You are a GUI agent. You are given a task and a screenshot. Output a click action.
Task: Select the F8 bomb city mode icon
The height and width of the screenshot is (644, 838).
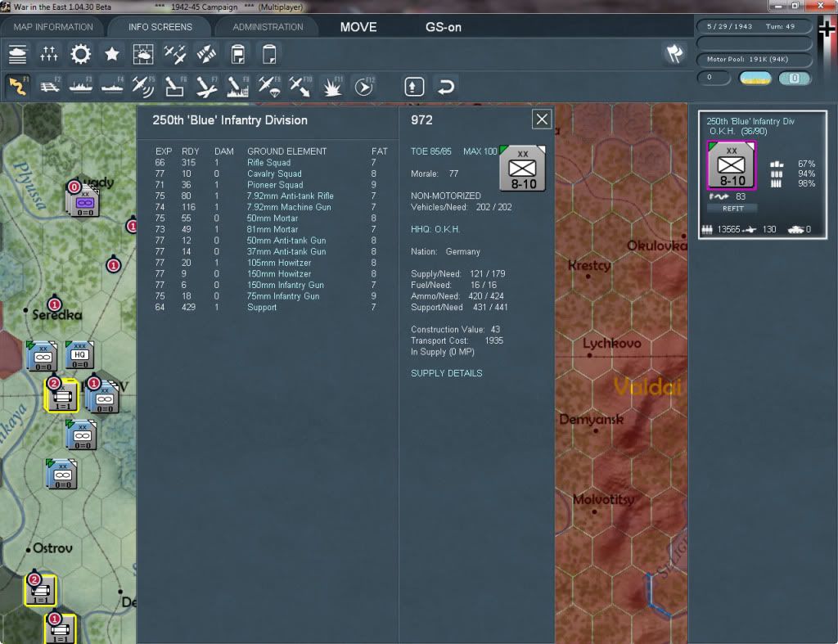[237, 86]
